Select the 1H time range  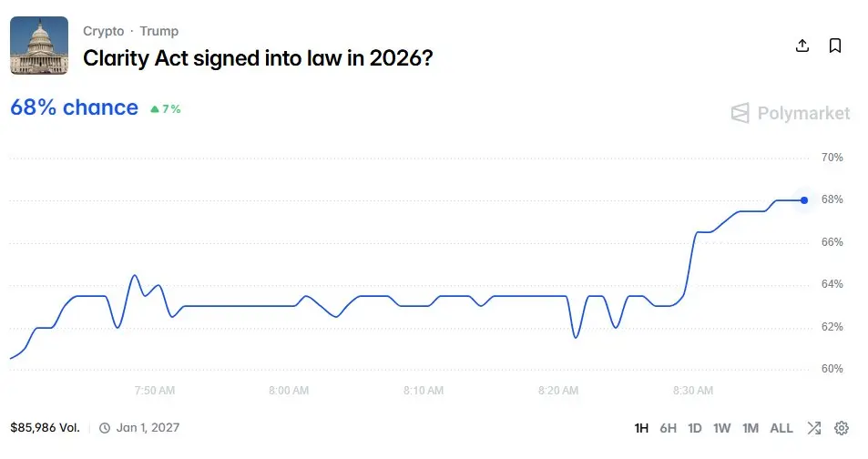click(x=641, y=428)
